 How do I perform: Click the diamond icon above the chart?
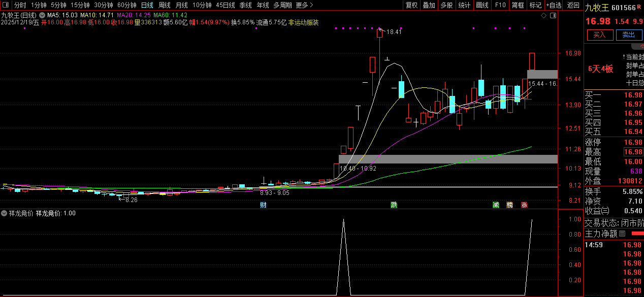tap(544, 16)
